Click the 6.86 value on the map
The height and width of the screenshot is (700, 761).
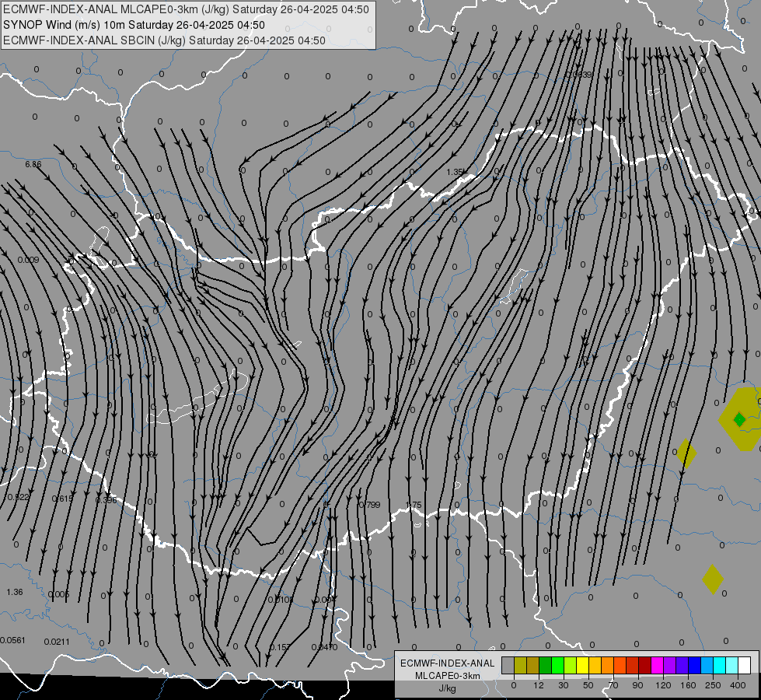[33, 164]
